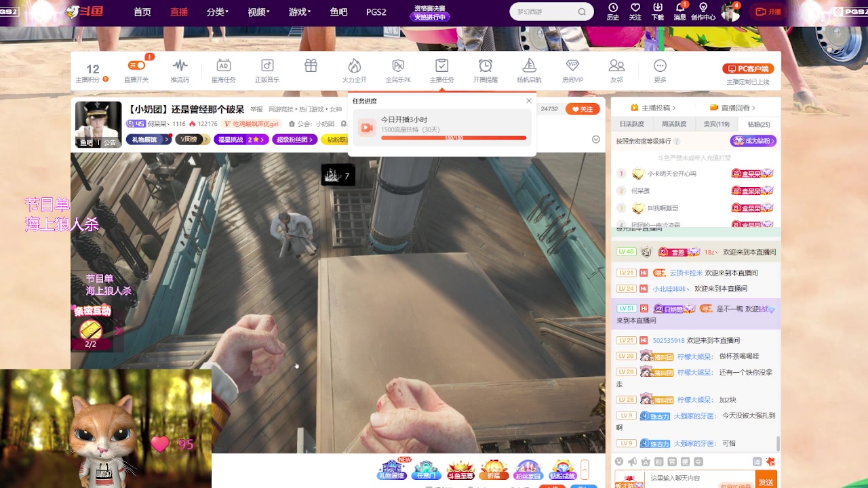The width and height of the screenshot is (868, 488).
Task: Click the 梦幻西游 search input box
Action: tap(542, 12)
